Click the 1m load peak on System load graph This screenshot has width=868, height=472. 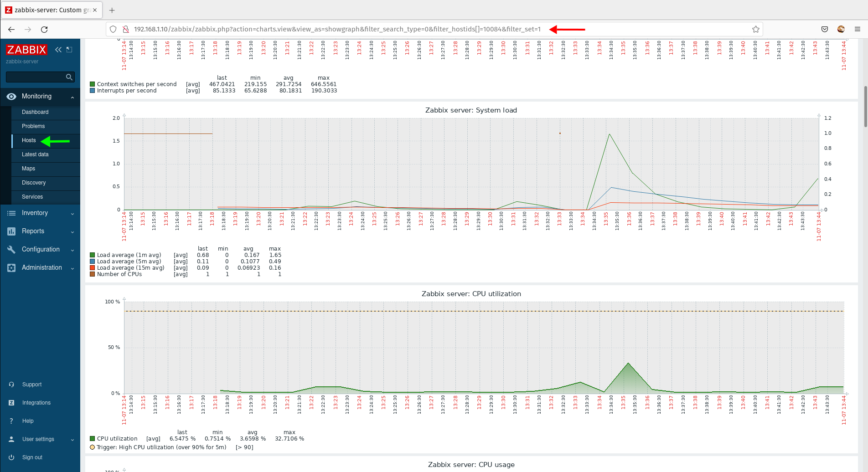(610, 134)
